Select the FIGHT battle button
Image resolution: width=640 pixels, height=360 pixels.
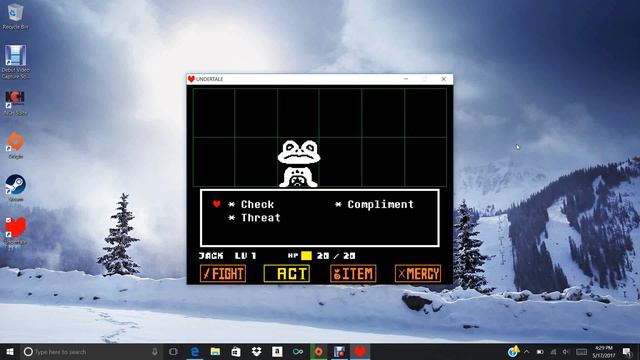click(223, 273)
